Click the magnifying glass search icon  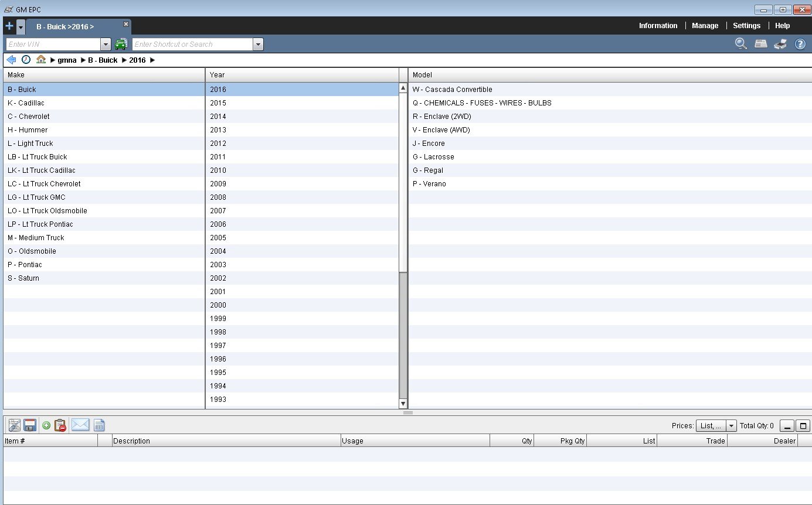click(741, 44)
